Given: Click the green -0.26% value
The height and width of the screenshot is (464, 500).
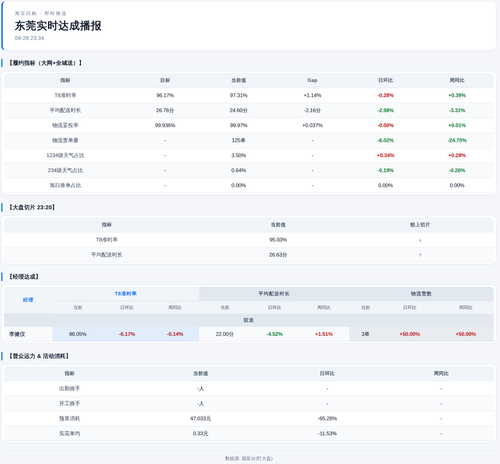Looking at the screenshot, I should coord(457,170).
